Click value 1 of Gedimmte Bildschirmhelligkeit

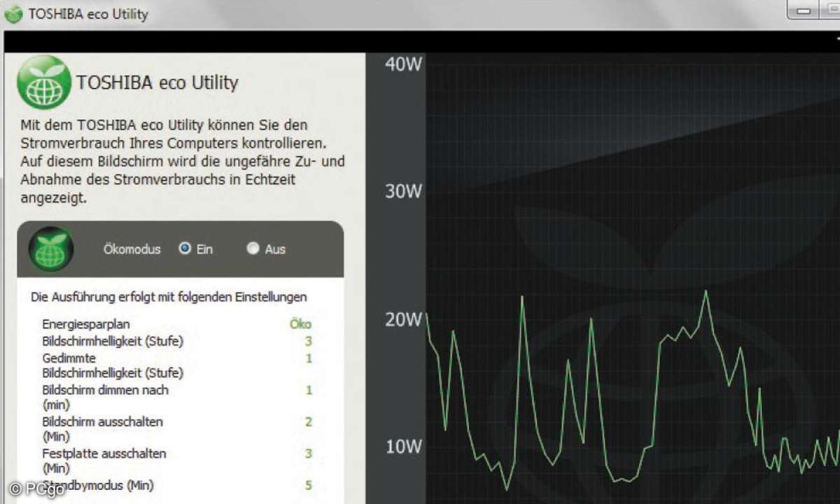(x=309, y=358)
